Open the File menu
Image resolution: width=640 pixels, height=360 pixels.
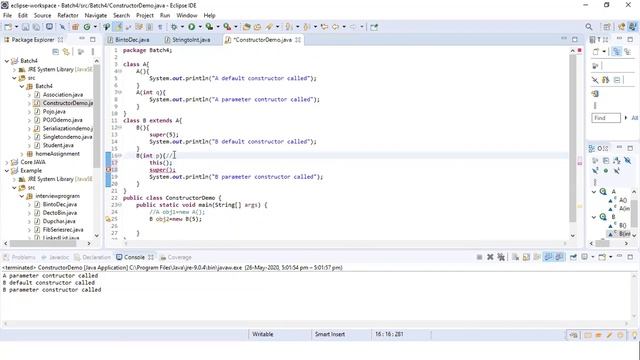(x=7, y=16)
